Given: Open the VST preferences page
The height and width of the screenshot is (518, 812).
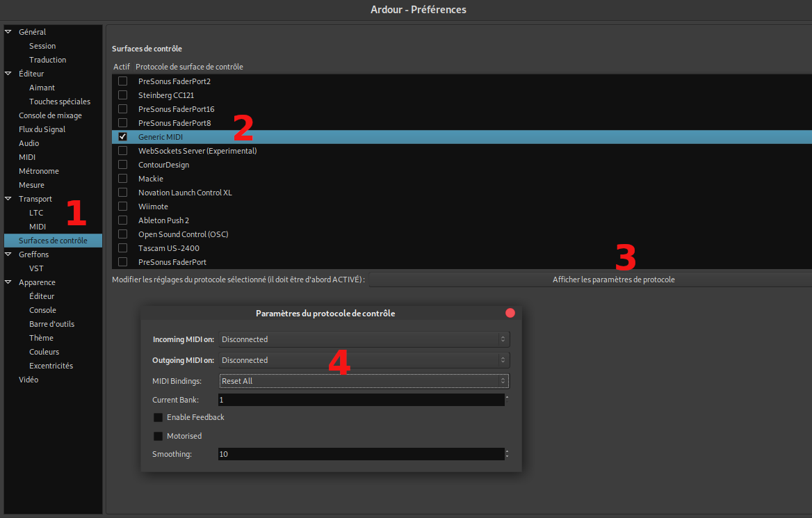Looking at the screenshot, I should click(36, 268).
